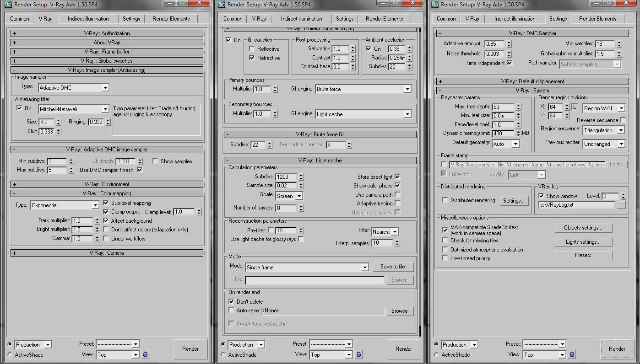Enable the Linear workflow checkbox
The image size is (640, 364).
pyautogui.click(x=106, y=238)
